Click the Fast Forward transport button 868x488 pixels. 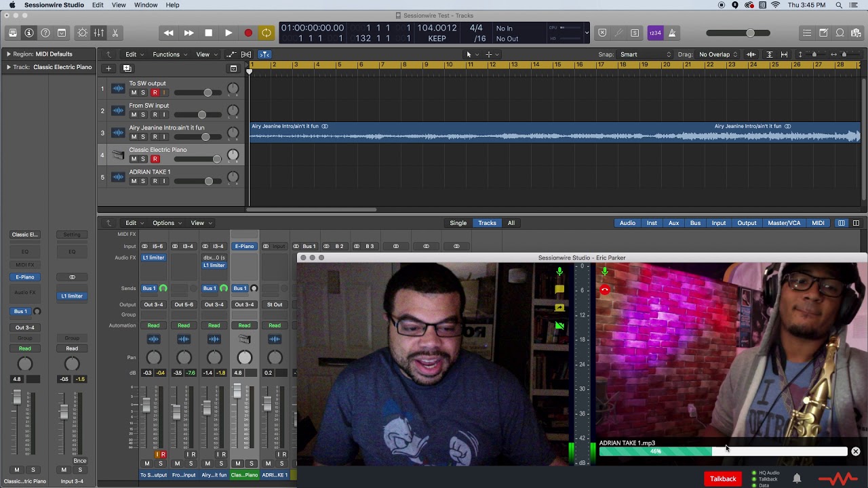click(189, 33)
